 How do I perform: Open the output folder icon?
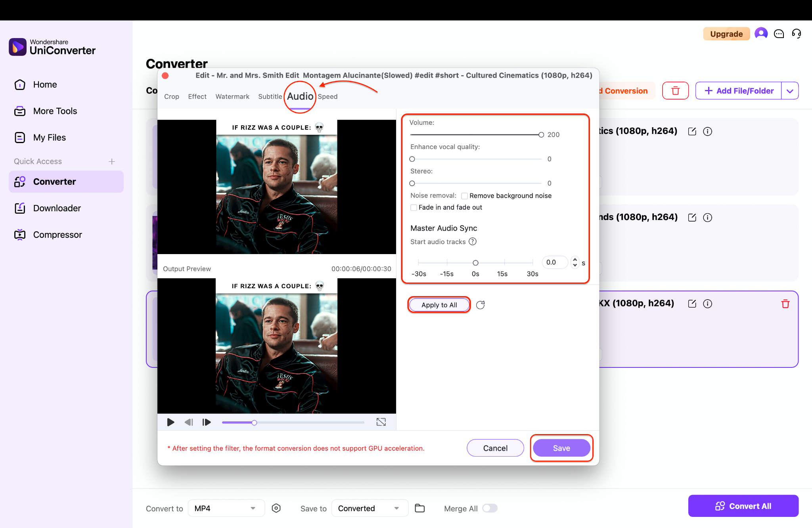[419, 508]
